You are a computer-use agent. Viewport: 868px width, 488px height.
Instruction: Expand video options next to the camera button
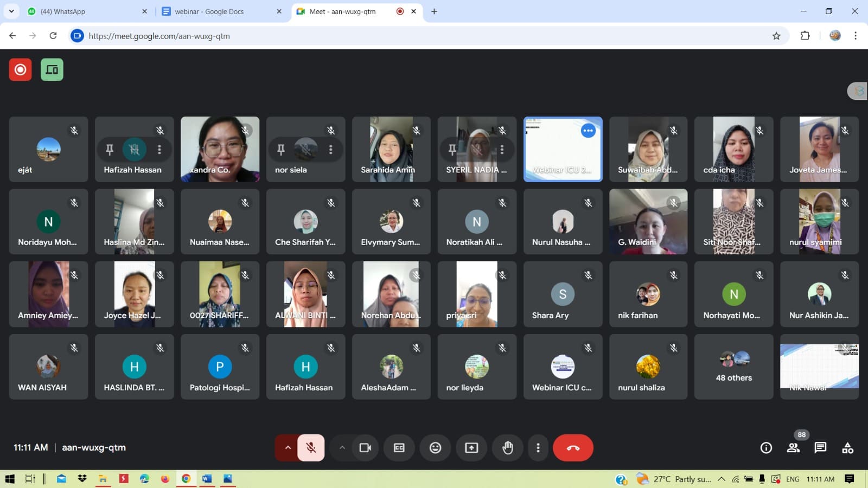pos(342,448)
